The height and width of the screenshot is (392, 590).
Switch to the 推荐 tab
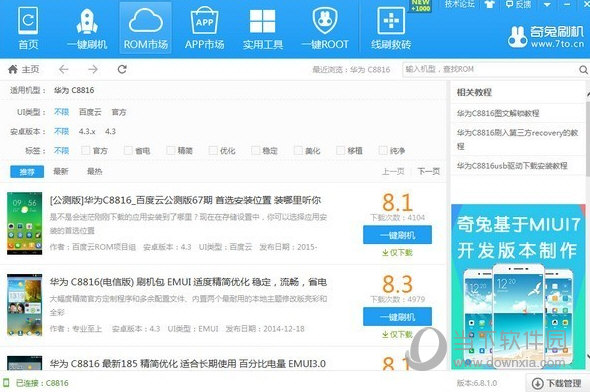coord(27,172)
